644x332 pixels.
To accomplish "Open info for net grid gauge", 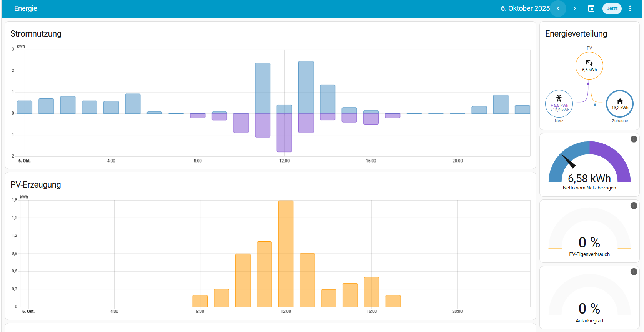I will (634, 139).
